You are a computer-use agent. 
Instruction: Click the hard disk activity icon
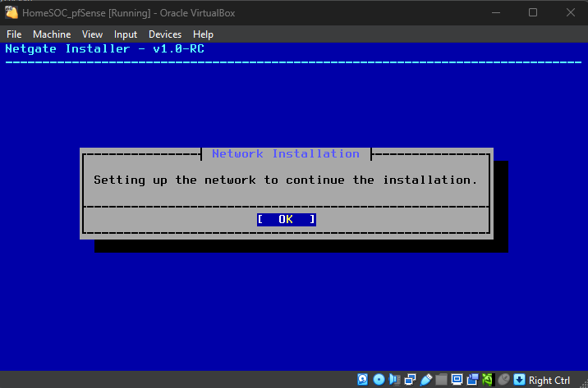click(x=363, y=380)
